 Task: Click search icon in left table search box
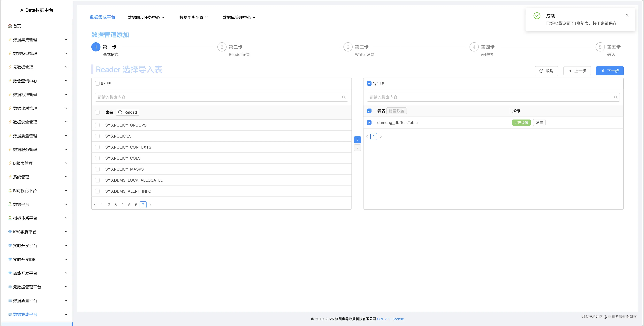[344, 97]
